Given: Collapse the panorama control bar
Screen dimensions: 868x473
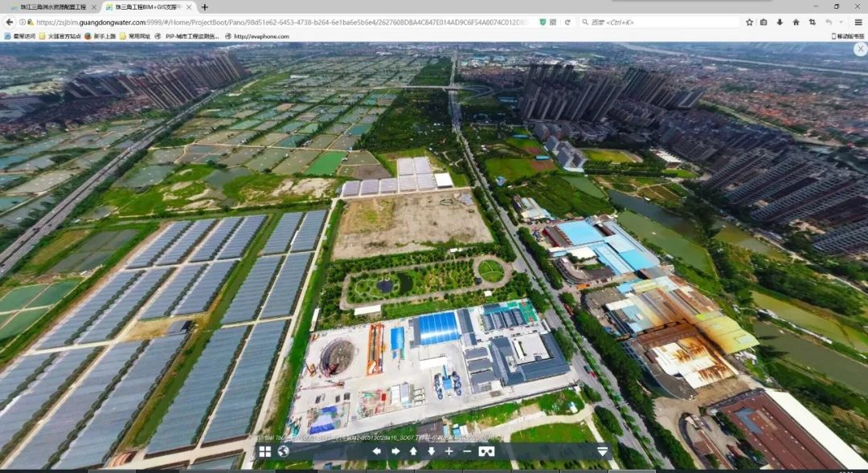Looking at the screenshot, I should [603, 452].
